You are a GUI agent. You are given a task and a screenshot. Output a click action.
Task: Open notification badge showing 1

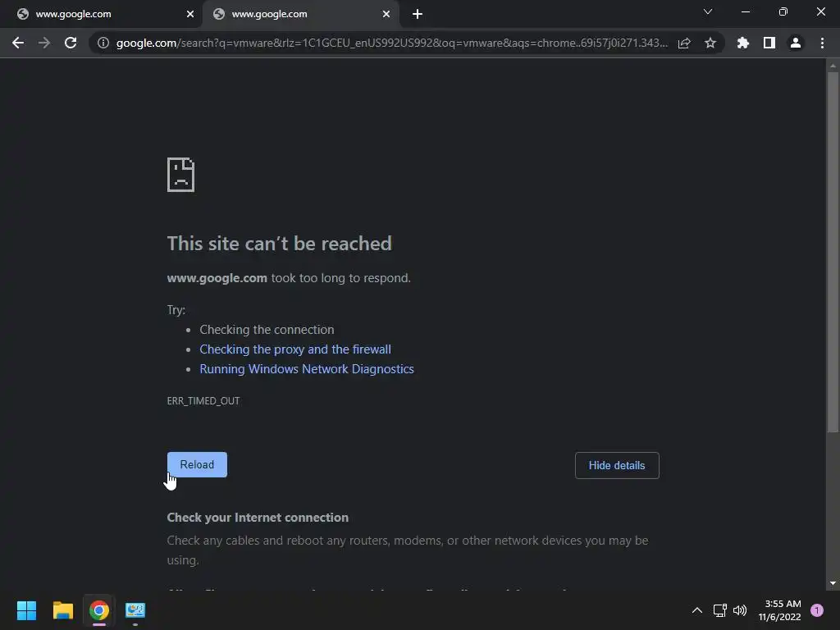(816, 610)
